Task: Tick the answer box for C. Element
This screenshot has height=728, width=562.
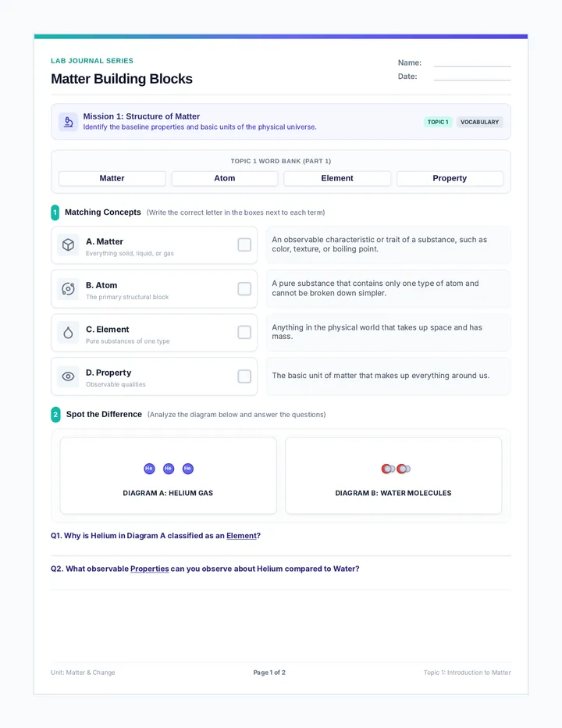Action: pos(244,333)
